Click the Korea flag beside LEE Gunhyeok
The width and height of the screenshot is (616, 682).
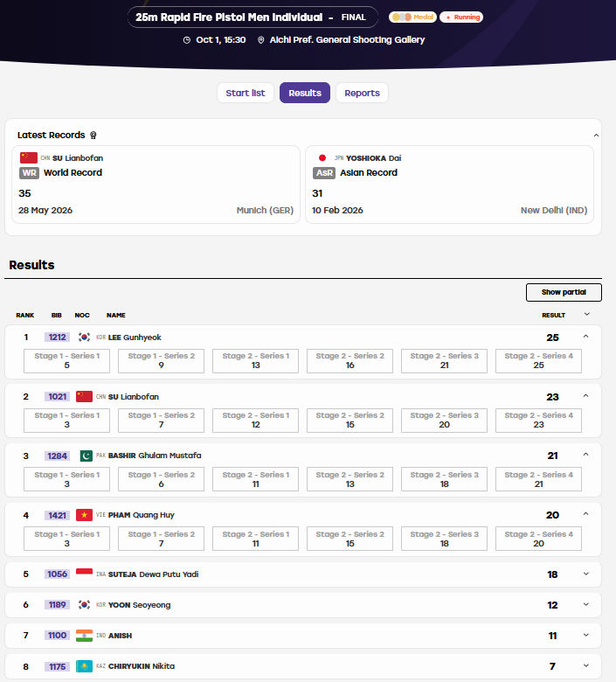click(x=85, y=338)
